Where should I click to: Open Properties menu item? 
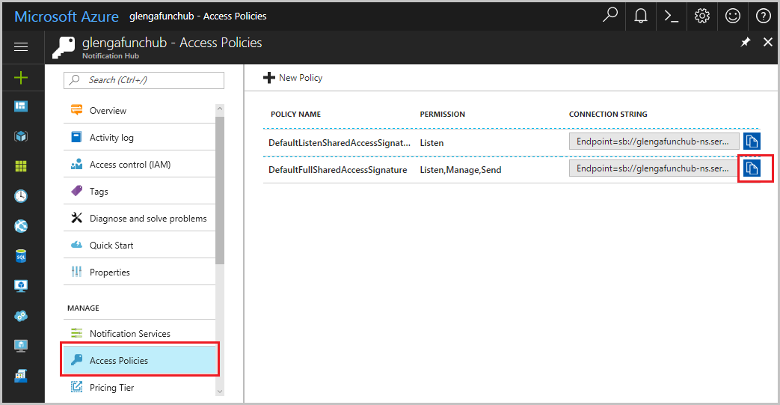pos(139,272)
